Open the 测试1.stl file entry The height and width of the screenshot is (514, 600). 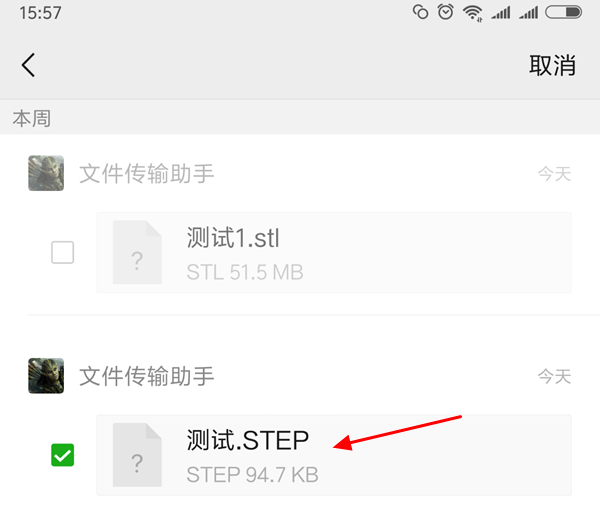point(334,253)
